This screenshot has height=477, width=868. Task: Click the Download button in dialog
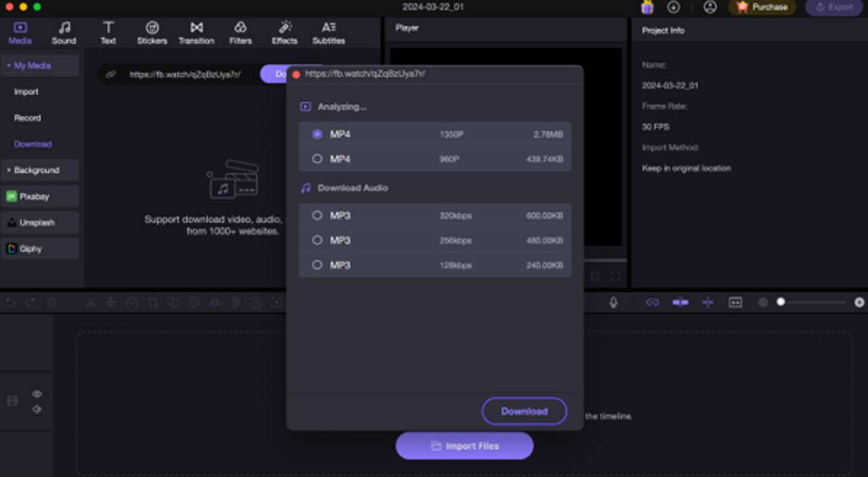pos(524,411)
